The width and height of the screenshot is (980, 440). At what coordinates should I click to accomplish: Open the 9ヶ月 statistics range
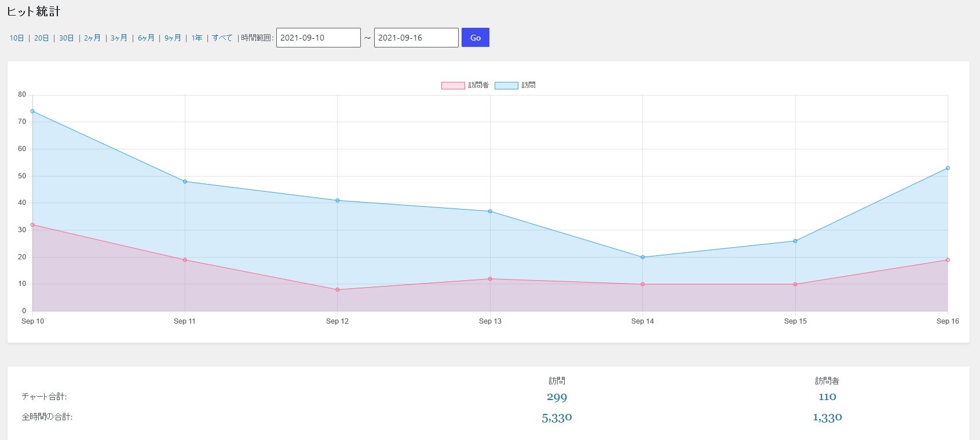click(173, 38)
